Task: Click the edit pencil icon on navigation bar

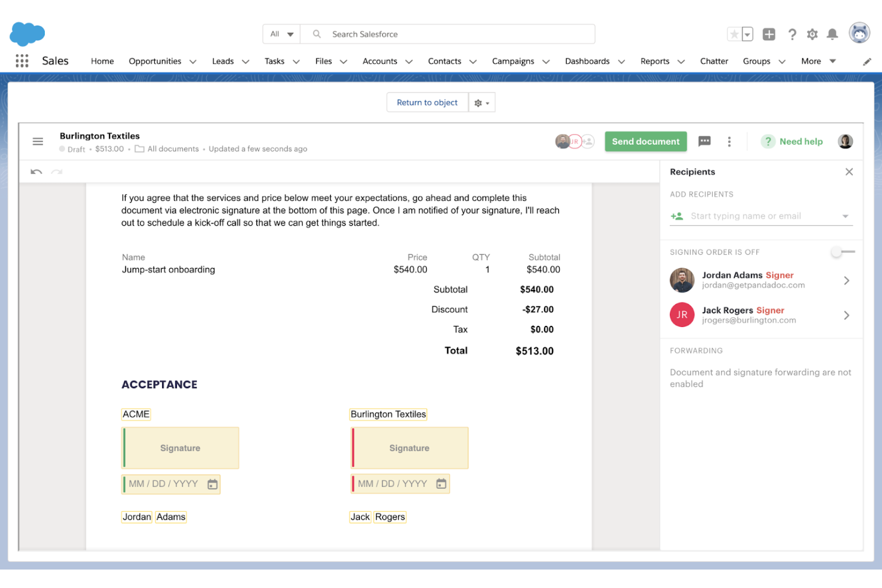Action: click(868, 61)
